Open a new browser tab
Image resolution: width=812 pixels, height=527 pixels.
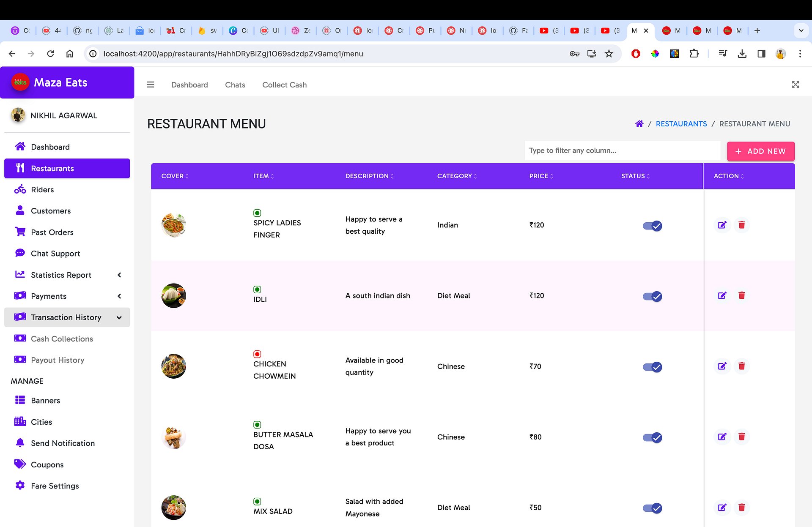click(757, 30)
